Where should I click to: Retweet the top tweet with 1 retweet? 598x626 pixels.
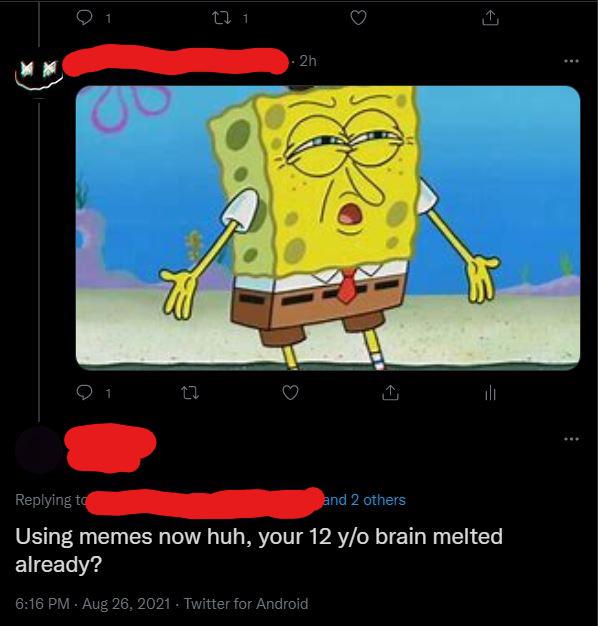point(222,18)
